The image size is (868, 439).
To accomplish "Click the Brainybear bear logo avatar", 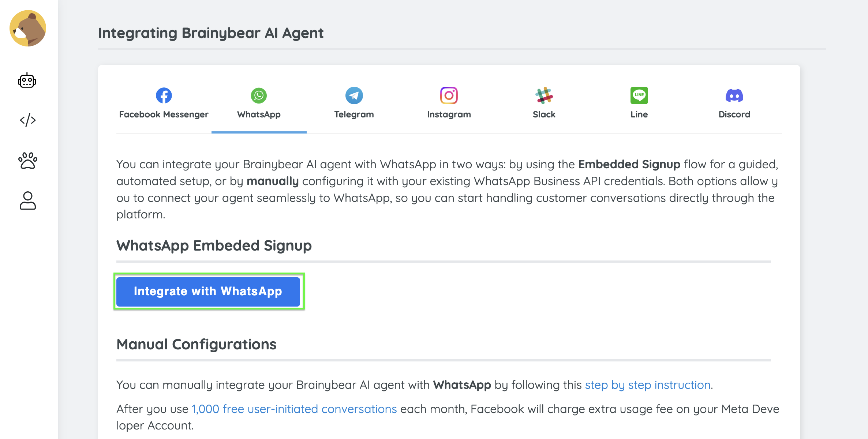I will (x=28, y=28).
